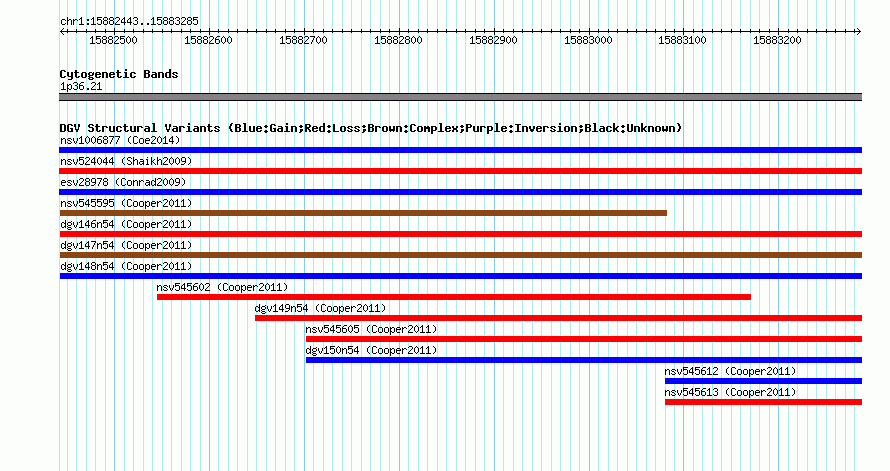This screenshot has height=471, width=890.
Task: Open the dgv147n54 (Cooper2011) label
Action: point(126,245)
